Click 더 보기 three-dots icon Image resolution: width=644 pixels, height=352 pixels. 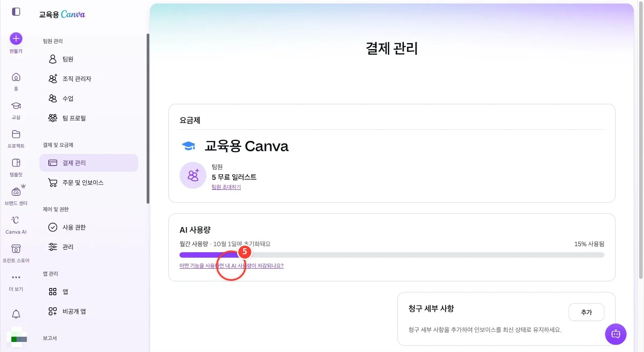[x=16, y=277]
